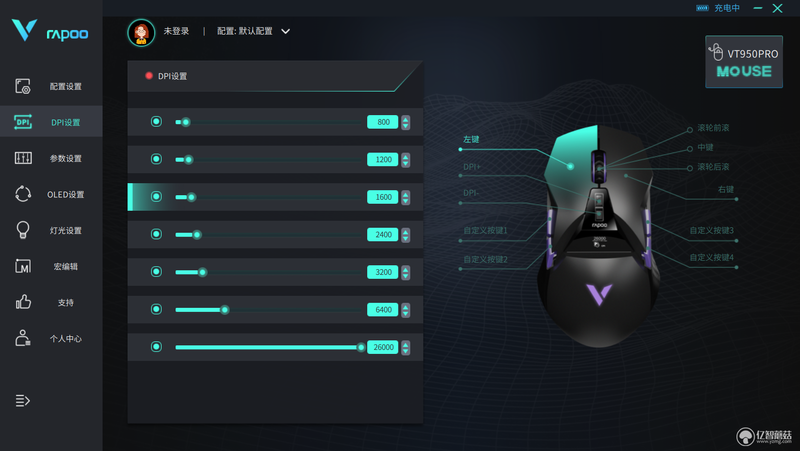
Task: Click the 自定义按键2 label
Action: (x=485, y=259)
